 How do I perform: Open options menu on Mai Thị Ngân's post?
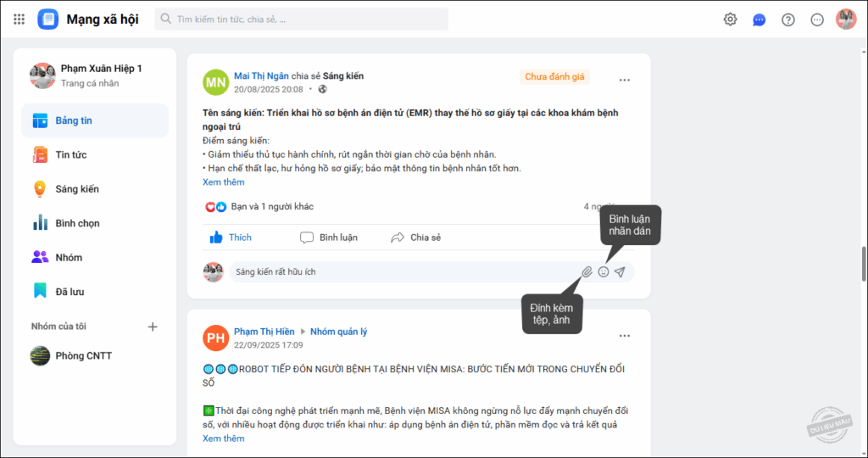[x=625, y=81]
